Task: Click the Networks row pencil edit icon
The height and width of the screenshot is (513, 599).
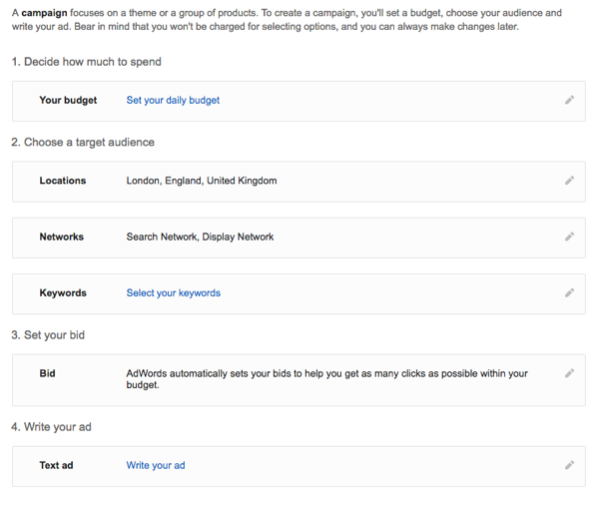Action: (569, 237)
